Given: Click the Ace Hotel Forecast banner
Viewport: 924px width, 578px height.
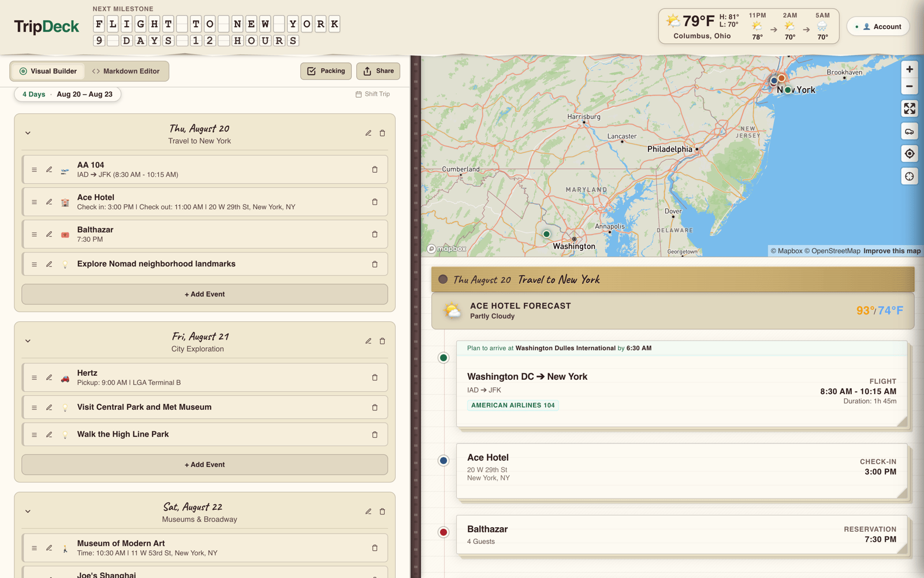Looking at the screenshot, I should 673,311.
